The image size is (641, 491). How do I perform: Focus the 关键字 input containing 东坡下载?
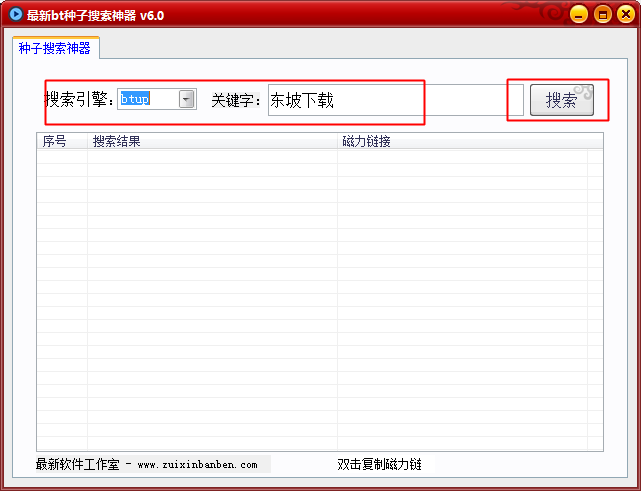pyautogui.click(x=390, y=100)
